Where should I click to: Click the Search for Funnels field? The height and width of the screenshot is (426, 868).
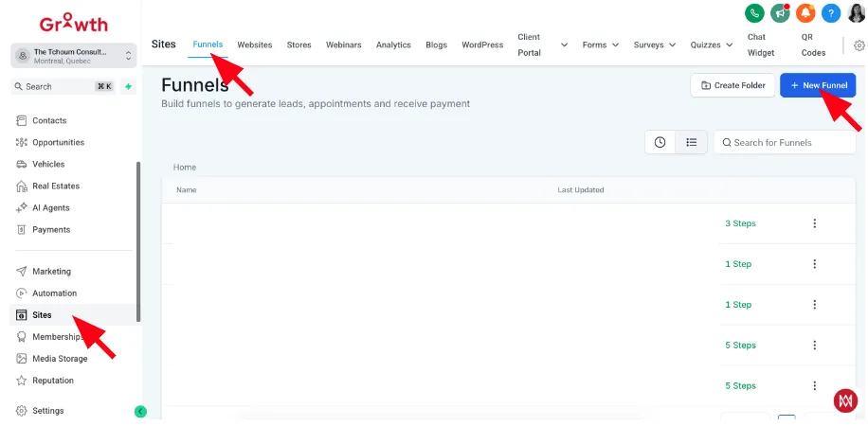pyautogui.click(x=785, y=142)
